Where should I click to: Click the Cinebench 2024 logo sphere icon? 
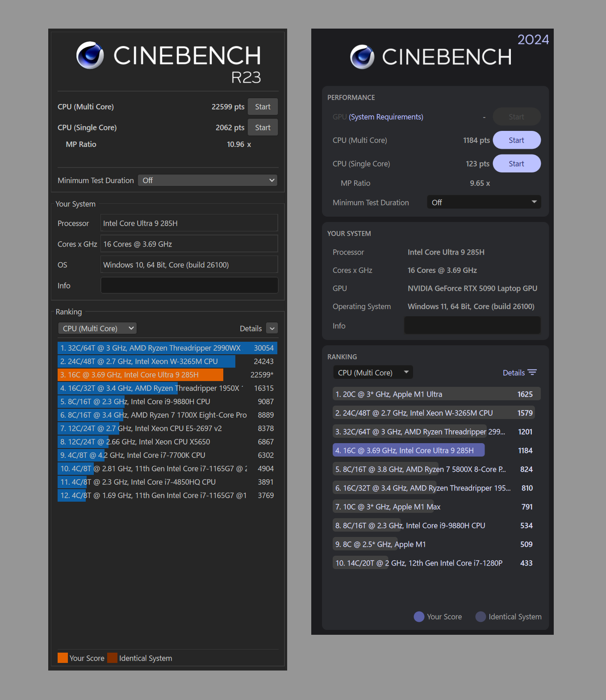(x=362, y=57)
